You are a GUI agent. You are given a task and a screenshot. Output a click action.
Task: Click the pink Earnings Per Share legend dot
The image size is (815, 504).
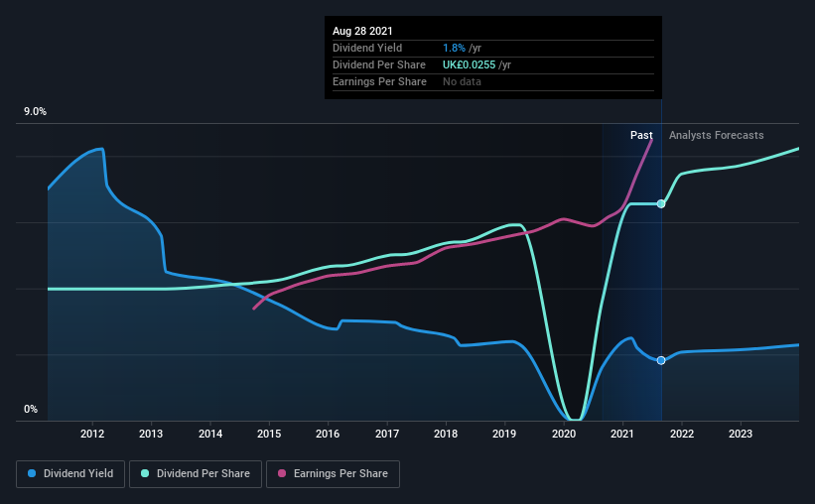point(282,473)
